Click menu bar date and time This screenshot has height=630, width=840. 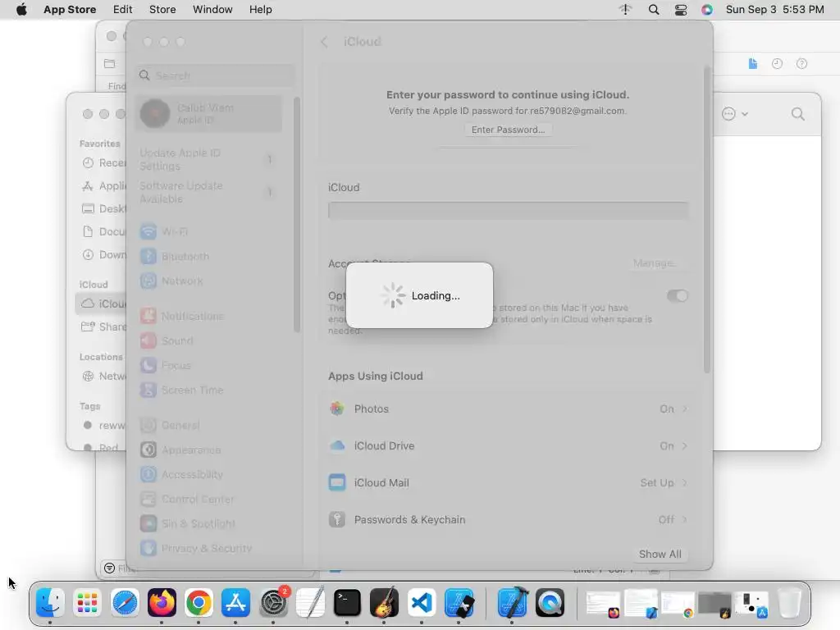[774, 10]
